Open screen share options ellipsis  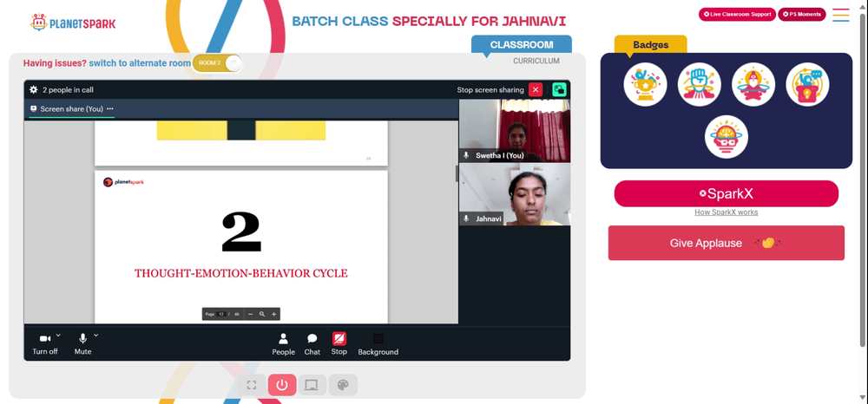[x=110, y=109]
